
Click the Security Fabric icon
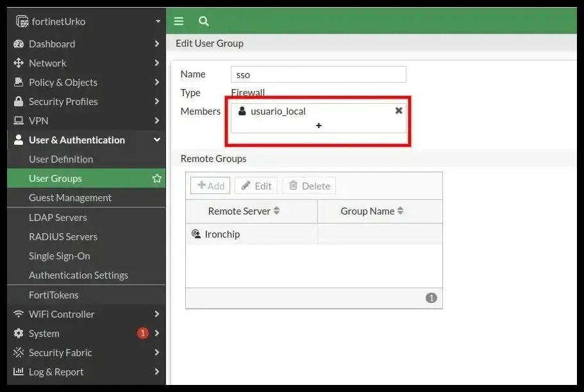[x=19, y=352]
